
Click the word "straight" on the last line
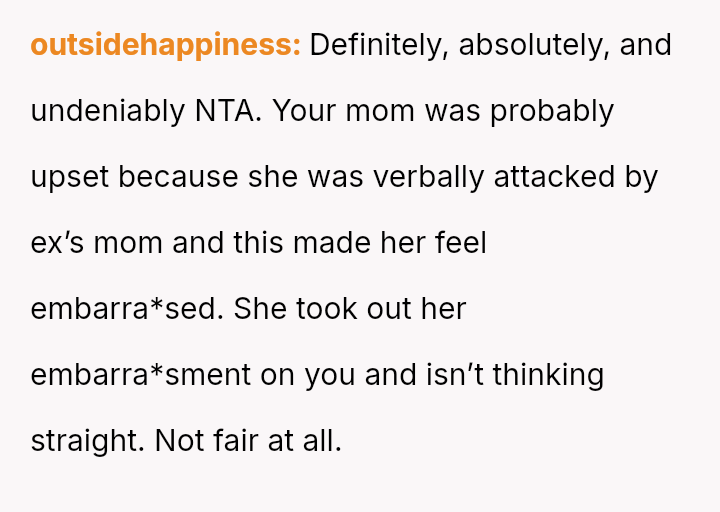pos(85,441)
